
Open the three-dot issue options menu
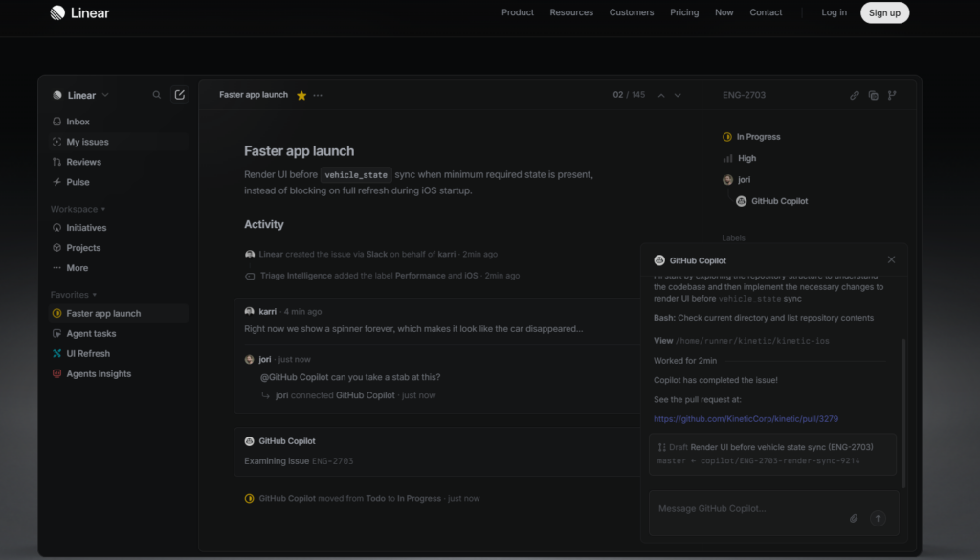click(318, 95)
